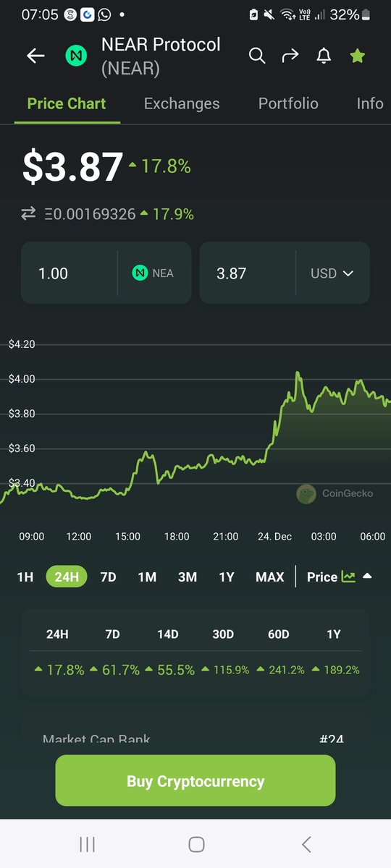This screenshot has height=868, width=391.
Task: Tap the ETH price Ξ0.00169326
Action: pos(90,214)
